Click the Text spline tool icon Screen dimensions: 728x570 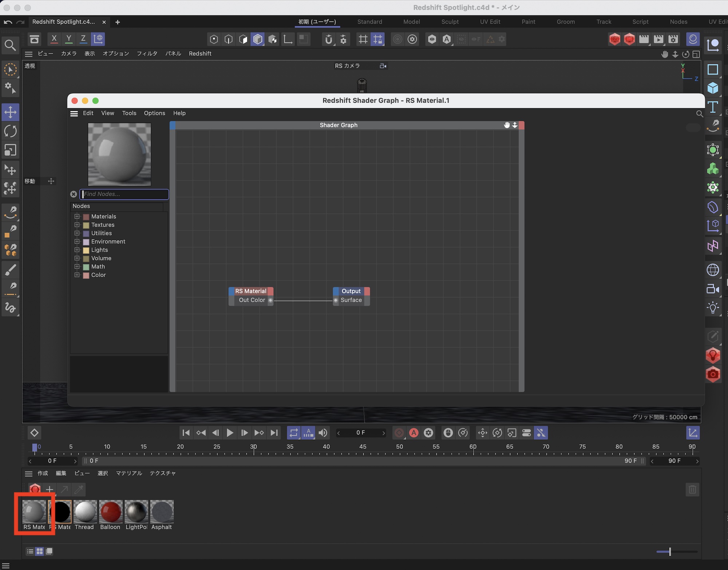tap(713, 107)
